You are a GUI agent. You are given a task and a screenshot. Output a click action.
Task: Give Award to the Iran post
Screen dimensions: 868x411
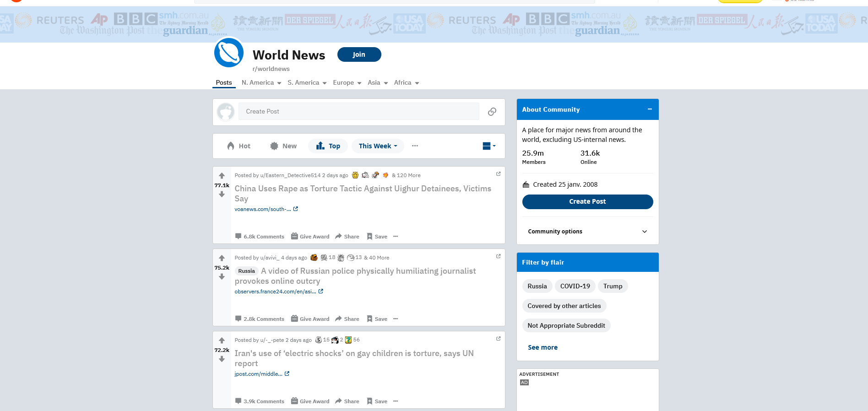click(310, 401)
